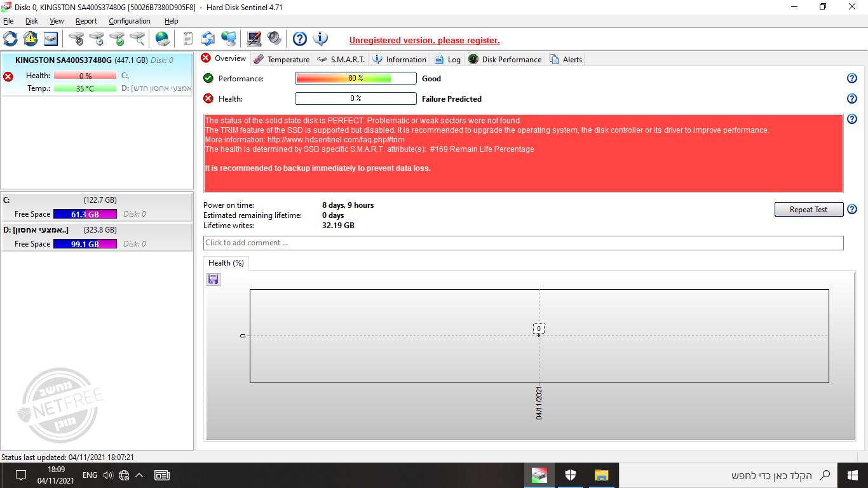Click green check icon next to Performance label
This screenshot has width=868, height=488.
tap(208, 78)
